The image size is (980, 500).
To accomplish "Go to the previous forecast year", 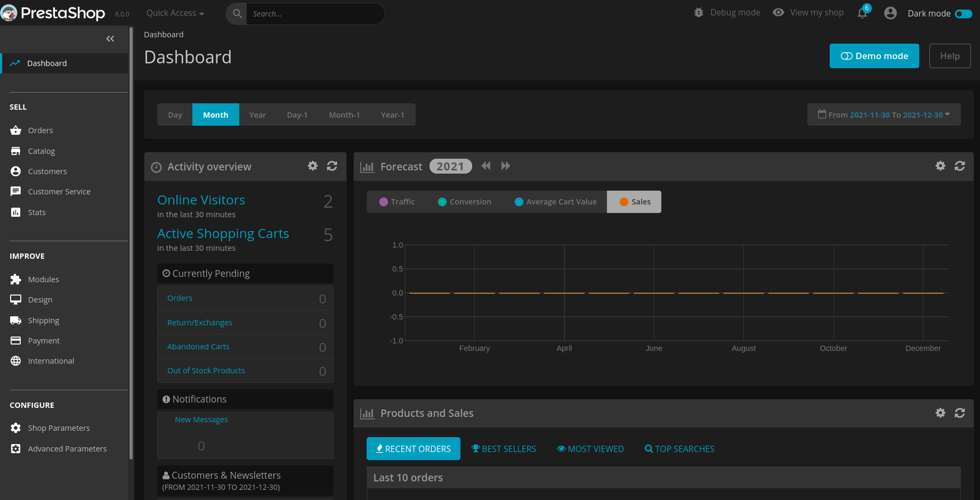I will click(x=486, y=166).
